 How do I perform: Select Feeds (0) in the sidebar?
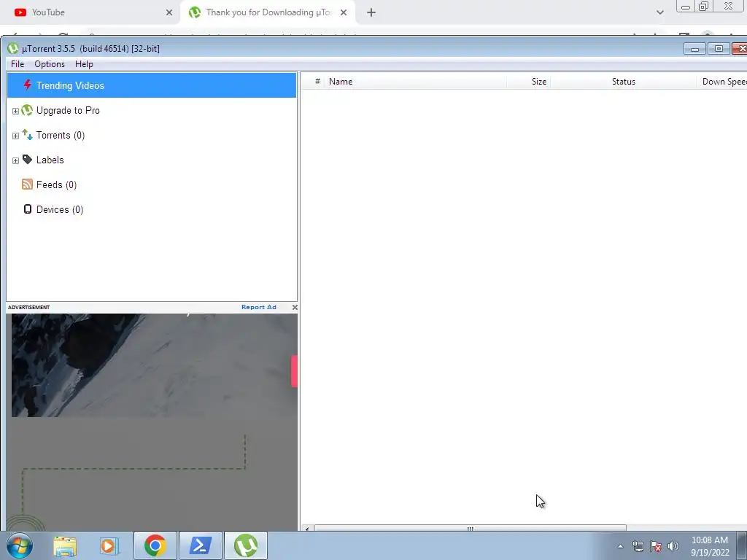56,184
